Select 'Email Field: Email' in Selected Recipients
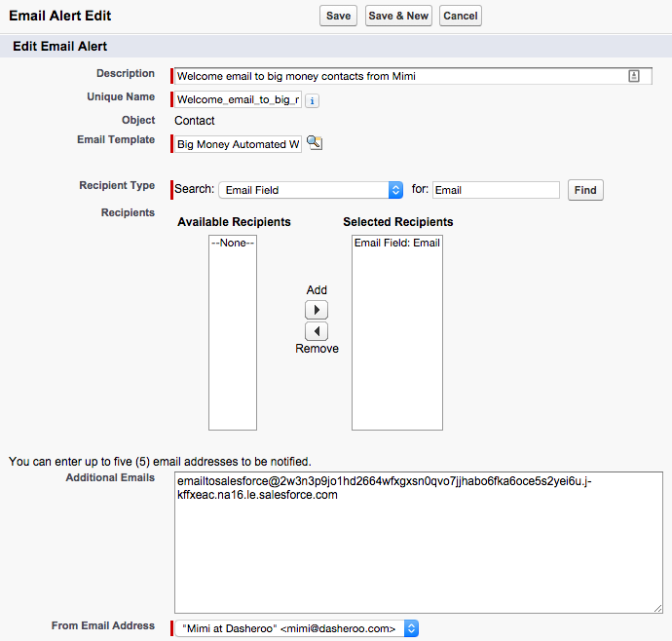Screen dimensions: 672x641 point(396,244)
